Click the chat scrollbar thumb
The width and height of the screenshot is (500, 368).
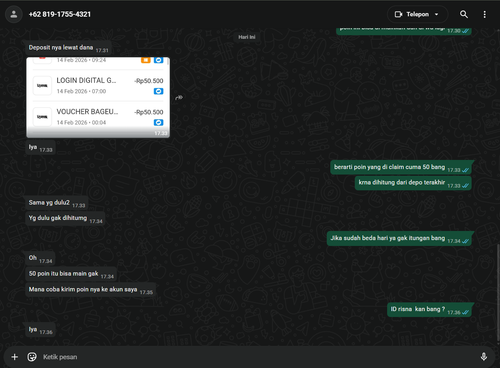click(498, 293)
